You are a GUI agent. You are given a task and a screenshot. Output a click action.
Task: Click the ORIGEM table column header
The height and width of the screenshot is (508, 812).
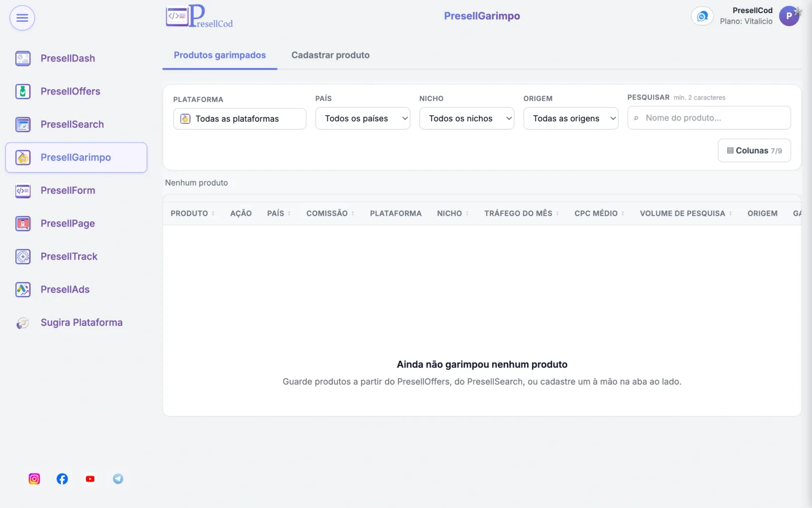click(762, 213)
